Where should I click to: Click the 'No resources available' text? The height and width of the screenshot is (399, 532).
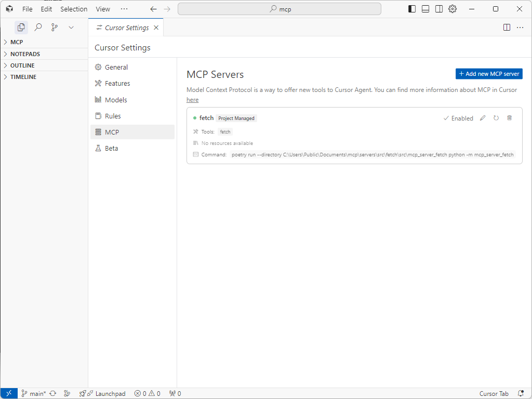pos(227,143)
